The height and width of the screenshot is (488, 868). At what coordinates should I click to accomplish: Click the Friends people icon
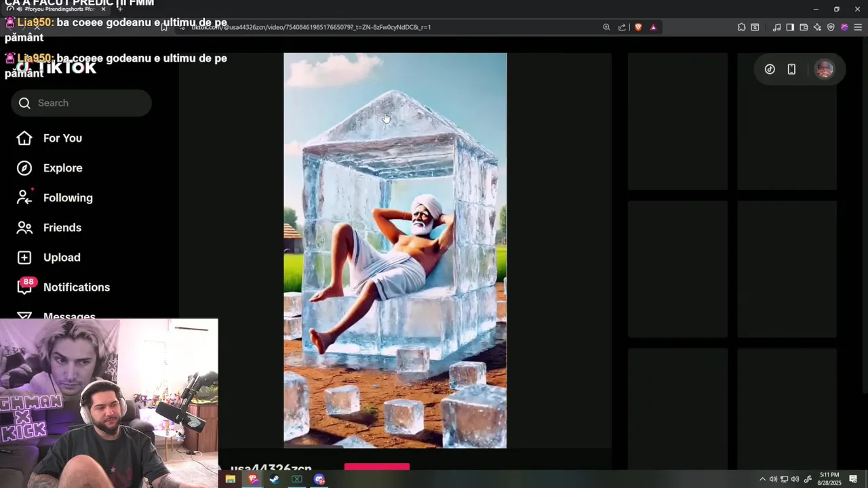[x=24, y=228]
